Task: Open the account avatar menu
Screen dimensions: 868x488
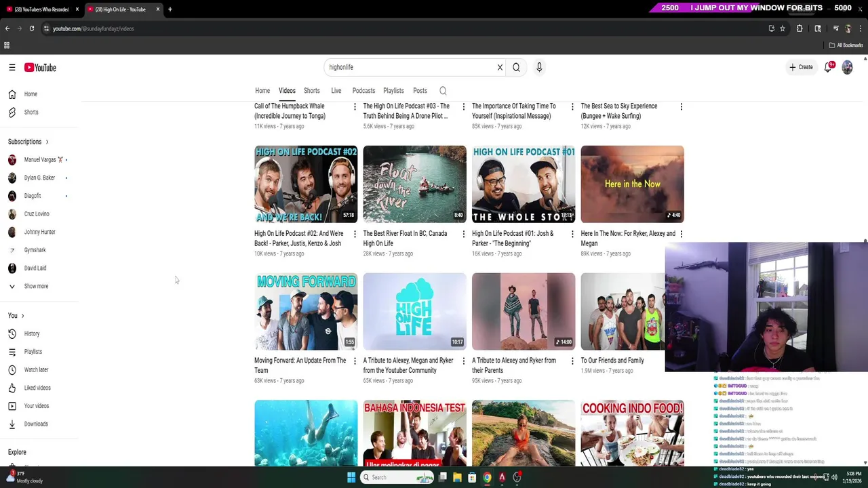Action: click(847, 67)
